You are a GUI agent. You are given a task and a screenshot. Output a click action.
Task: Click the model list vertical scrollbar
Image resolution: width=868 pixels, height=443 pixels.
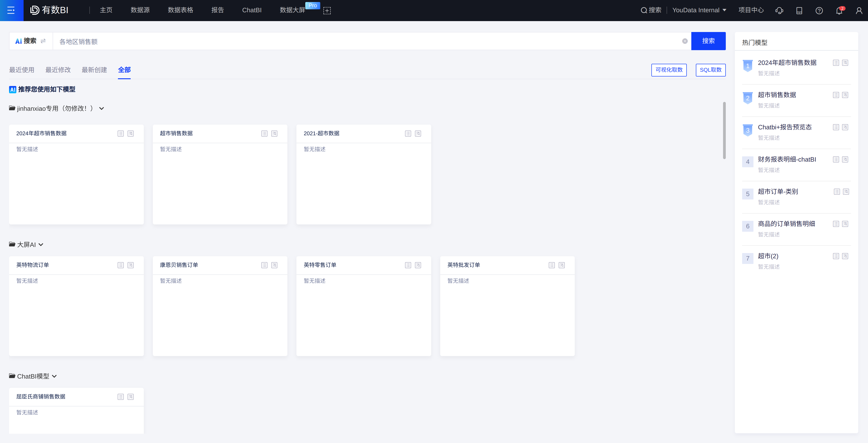click(x=724, y=130)
